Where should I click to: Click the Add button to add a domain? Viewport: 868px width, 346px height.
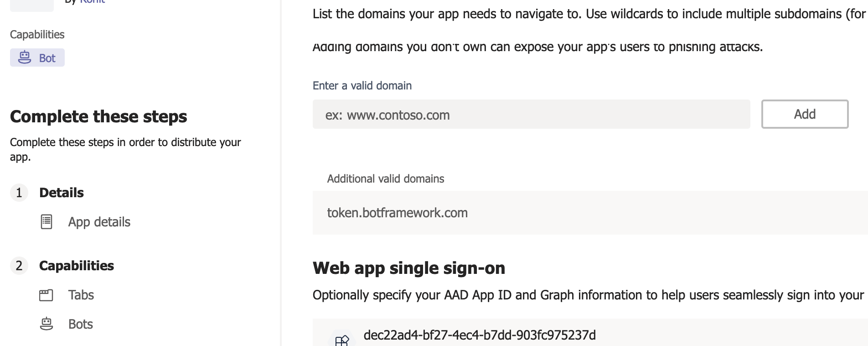coord(804,114)
